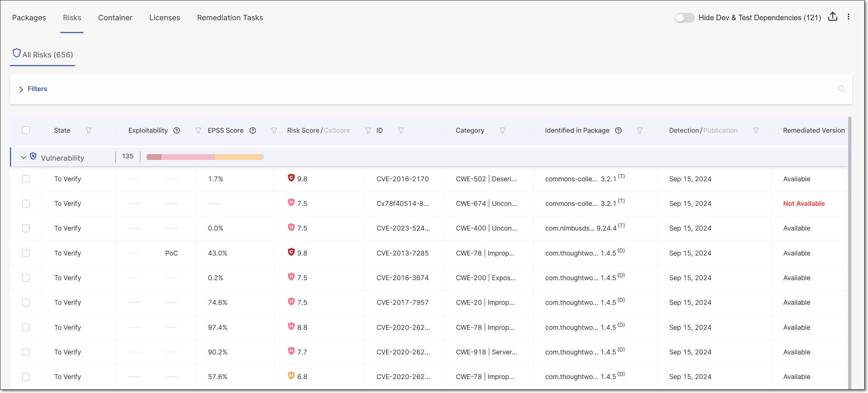Collapse the Vulnerability group chevron
This screenshot has width=868, height=393.
pos(24,157)
